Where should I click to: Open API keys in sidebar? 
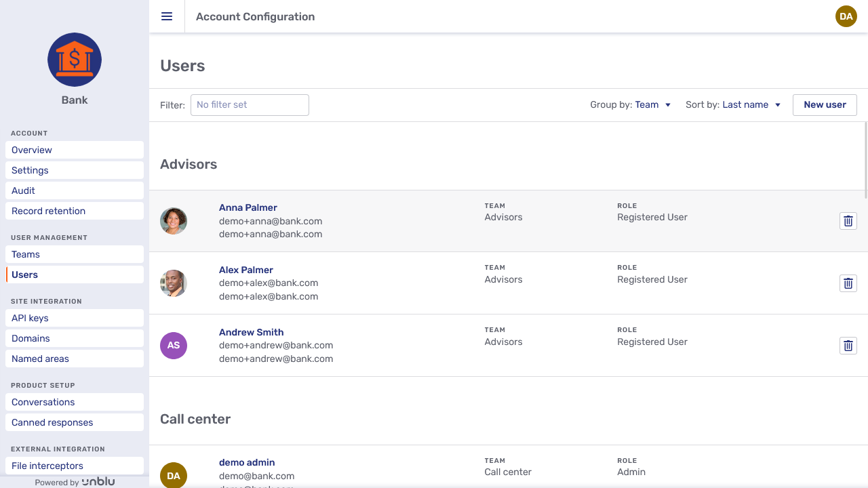[x=75, y=318]
